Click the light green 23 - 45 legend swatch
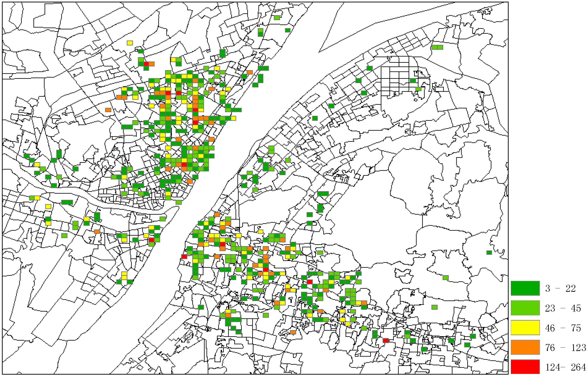 [x=525, y=308]
